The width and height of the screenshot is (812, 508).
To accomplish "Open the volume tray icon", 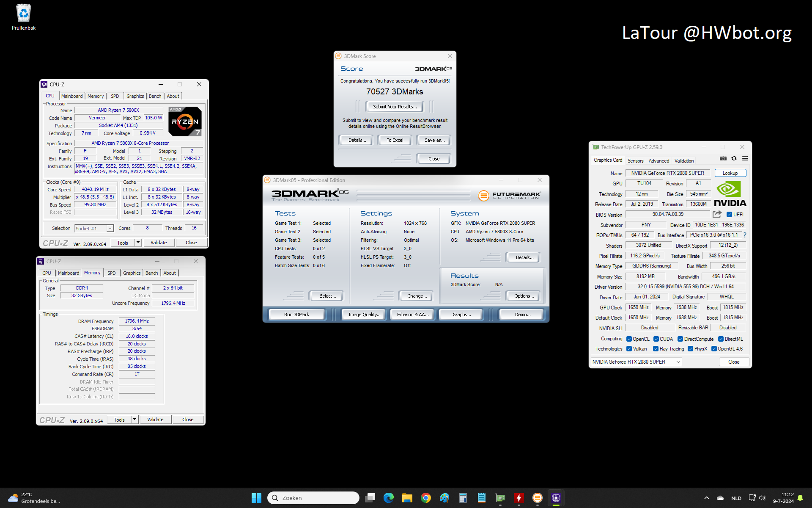I will pos(762,498).
